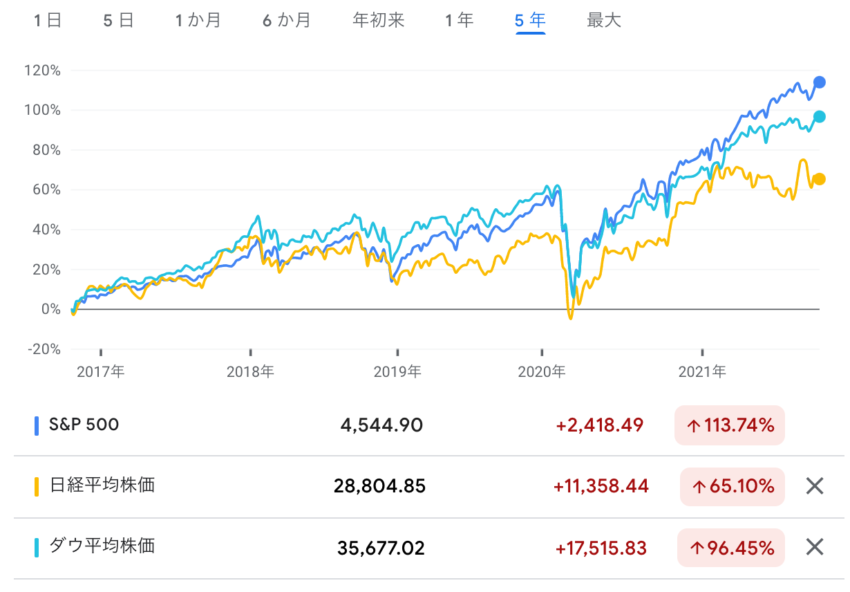The image size is (850, 592).
Task: Click the S&P 500 blue endpoint dot
Action: 820,82
